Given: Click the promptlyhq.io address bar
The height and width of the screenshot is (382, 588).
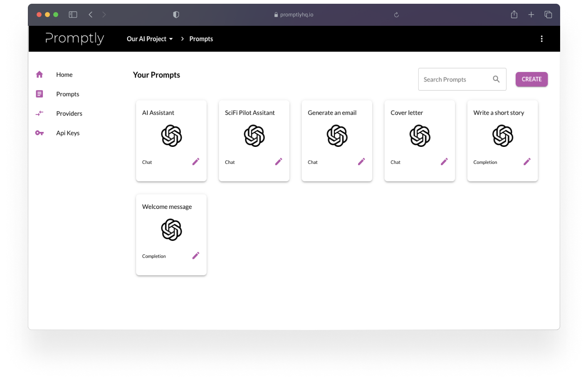Looking at the screenshot, I should coord(294,15).
